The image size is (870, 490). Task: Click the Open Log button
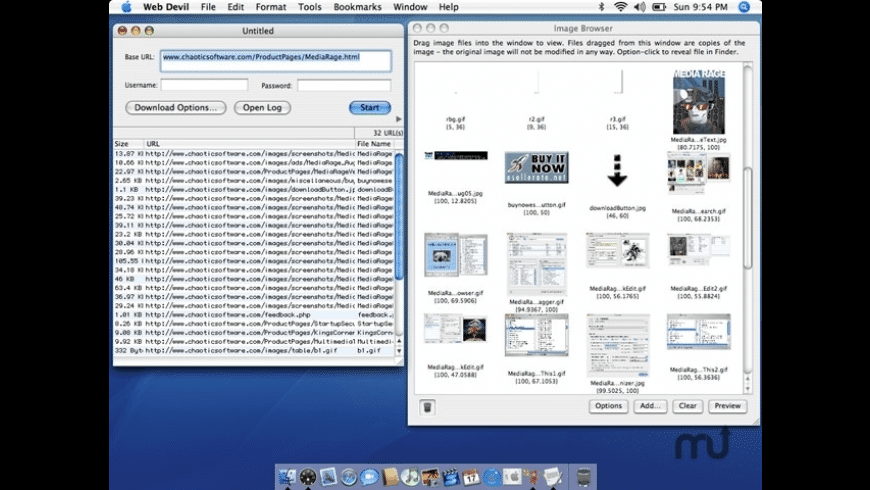[x=262, y=108]
